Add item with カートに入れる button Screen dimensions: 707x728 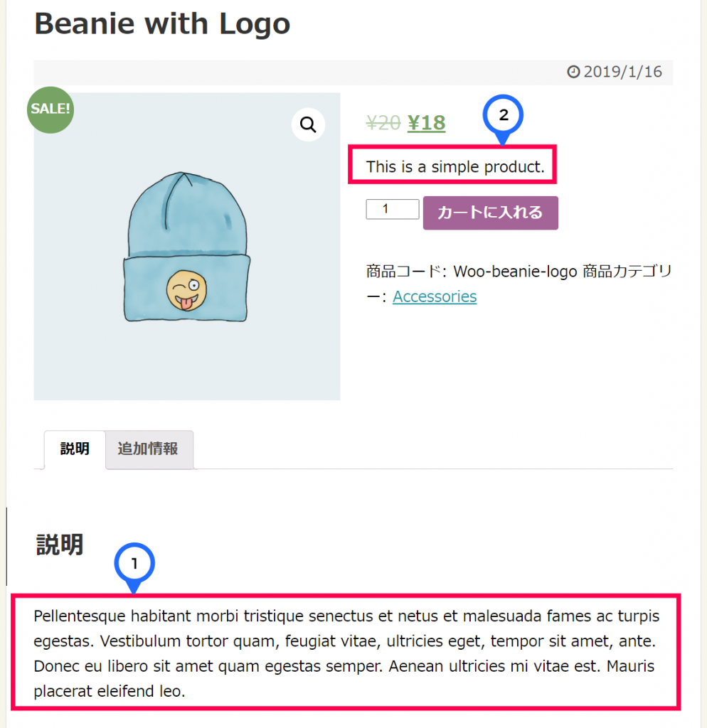pyautogui.click(x=491, y=213)
